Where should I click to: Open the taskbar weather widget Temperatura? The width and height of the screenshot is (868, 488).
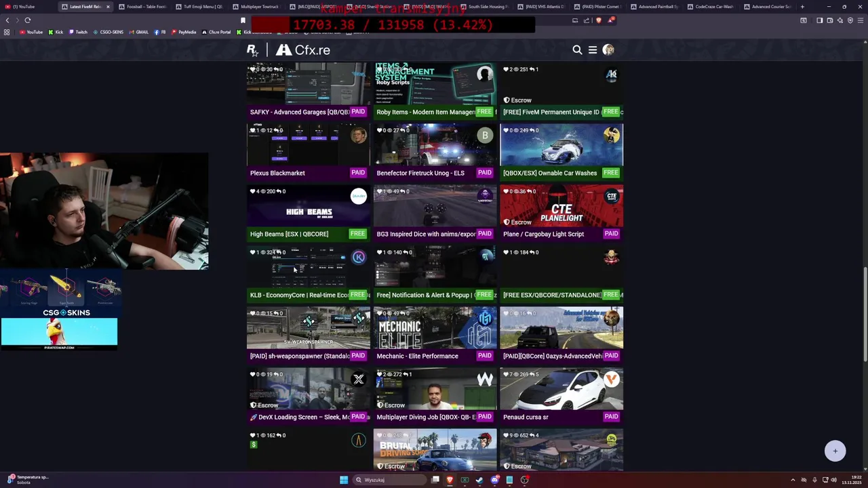[x=27, y=479]
